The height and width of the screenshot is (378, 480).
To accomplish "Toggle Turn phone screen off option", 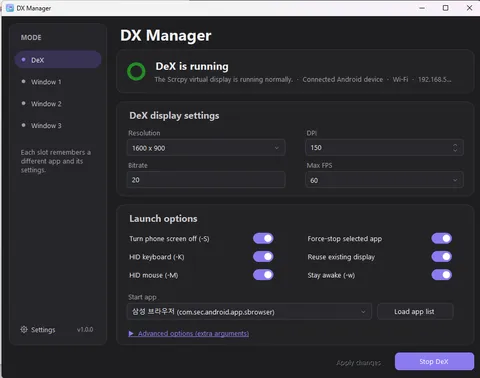I will click(x=263, y=238).
